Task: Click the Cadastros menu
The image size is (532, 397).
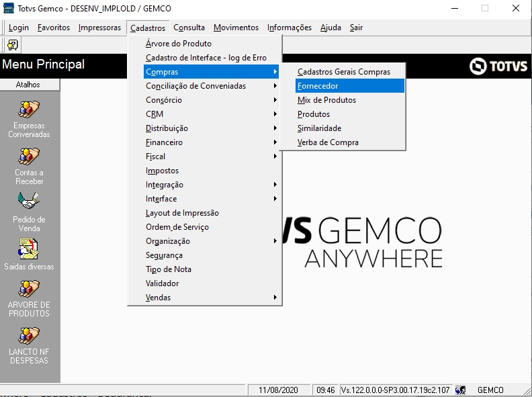Action: [148, 28]
